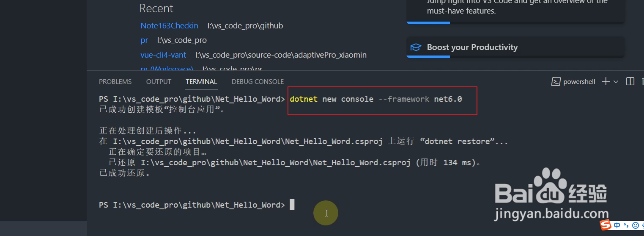Open recent project vue-cli4-vant
The height and width of the screenshot is (236, 644).
coord(163,55)
